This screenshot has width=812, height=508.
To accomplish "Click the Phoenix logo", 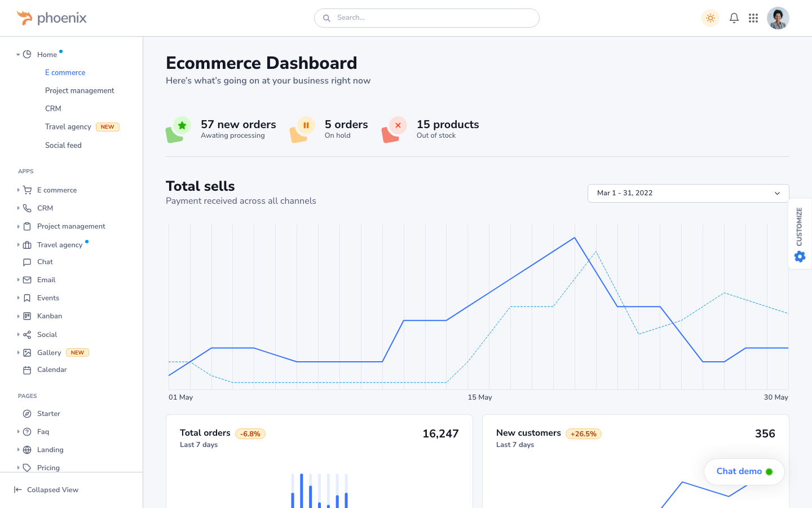I will (x=52, y=18).
